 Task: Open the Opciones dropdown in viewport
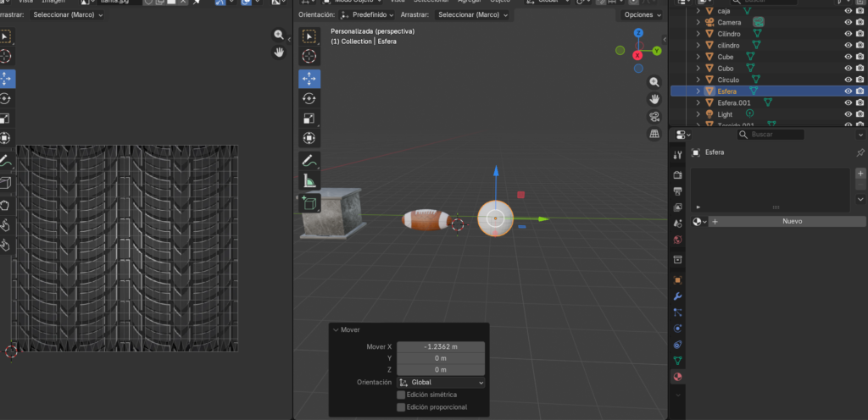641,14
